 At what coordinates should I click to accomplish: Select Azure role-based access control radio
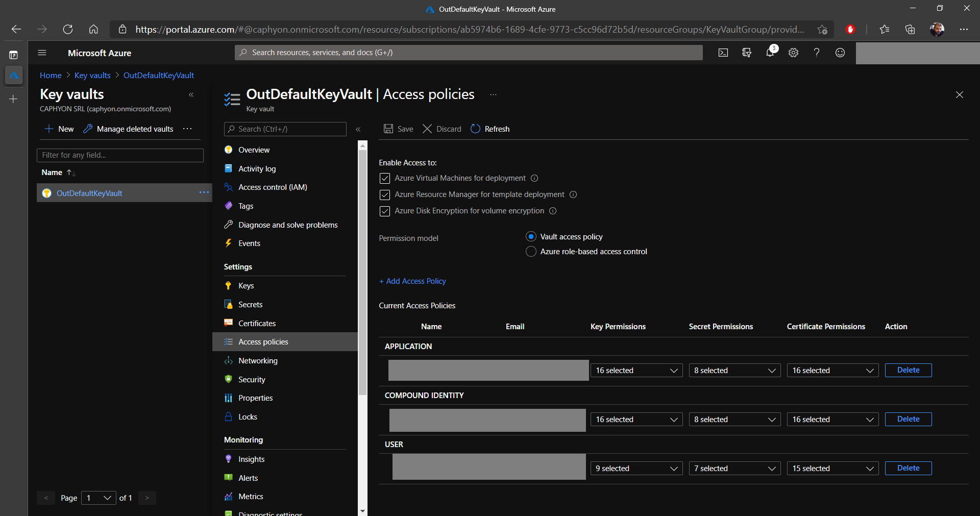531,252
